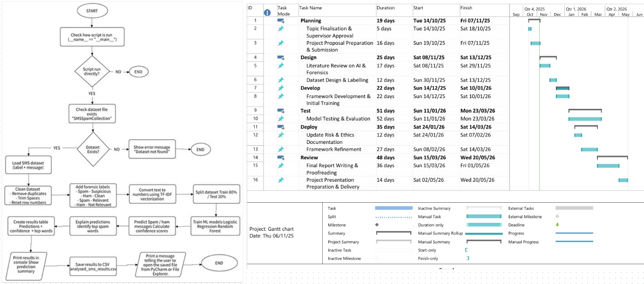The width and height of the screenshot is (644, 284).
Task: Click the Milestone diamond in legend
Action: click(x=377, y=225)
